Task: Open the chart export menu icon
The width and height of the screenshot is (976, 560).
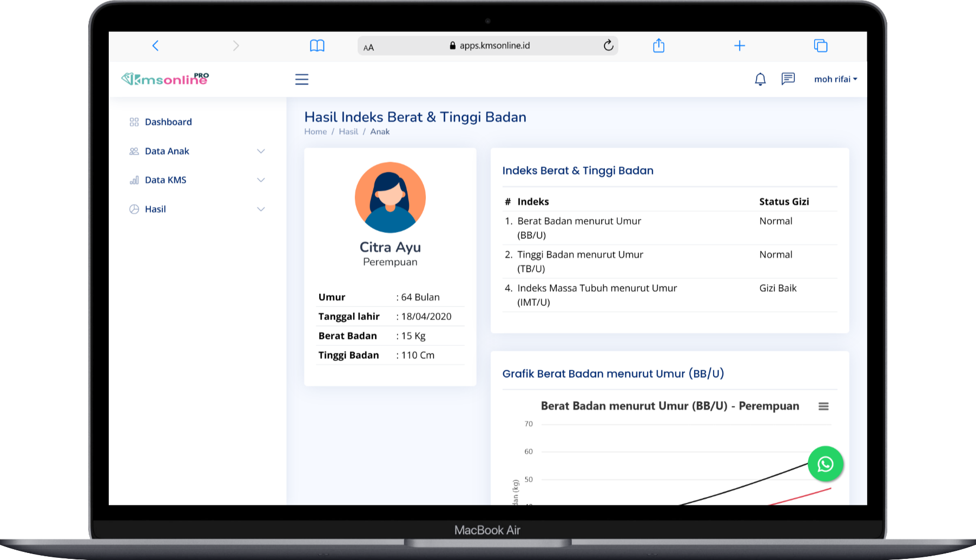Action: pyautogui.click(x=823, y=406)
